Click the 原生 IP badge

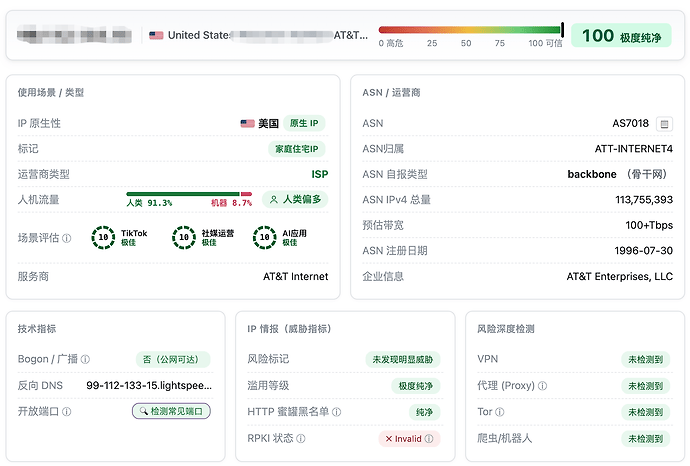304,123
